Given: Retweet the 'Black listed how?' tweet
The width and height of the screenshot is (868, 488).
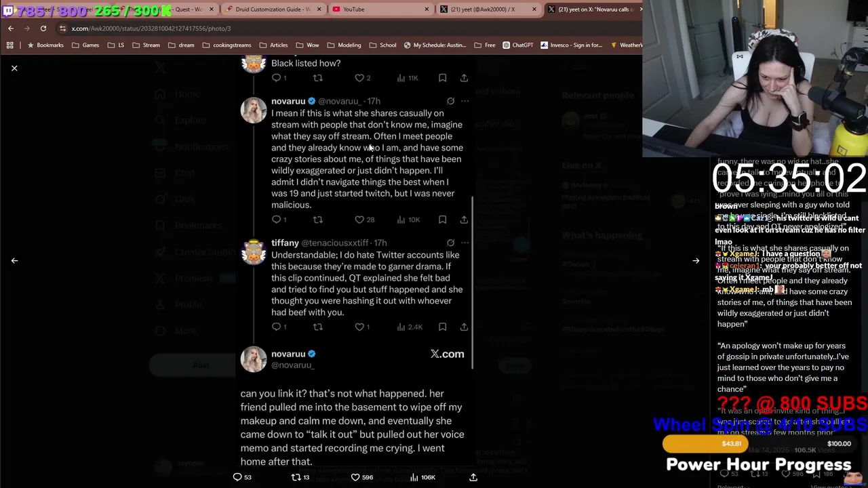Looking at the screenshot, I should point(317,78).
